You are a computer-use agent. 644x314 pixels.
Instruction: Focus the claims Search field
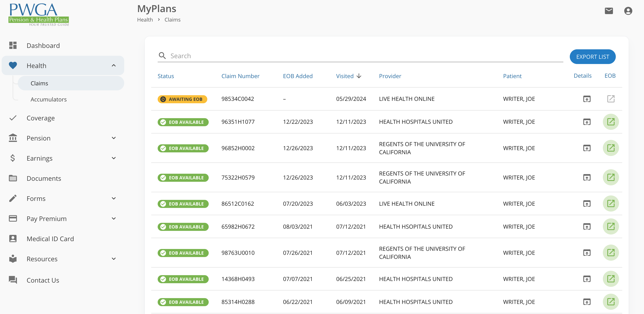pyautogui.click(x=350, y=56)
